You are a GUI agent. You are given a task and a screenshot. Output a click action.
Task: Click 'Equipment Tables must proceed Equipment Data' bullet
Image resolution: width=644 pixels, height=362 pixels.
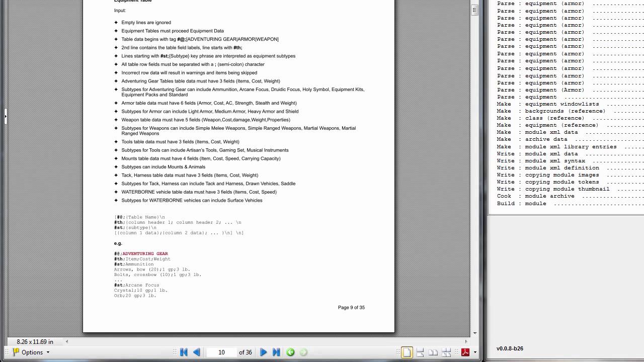coord(173,31)
